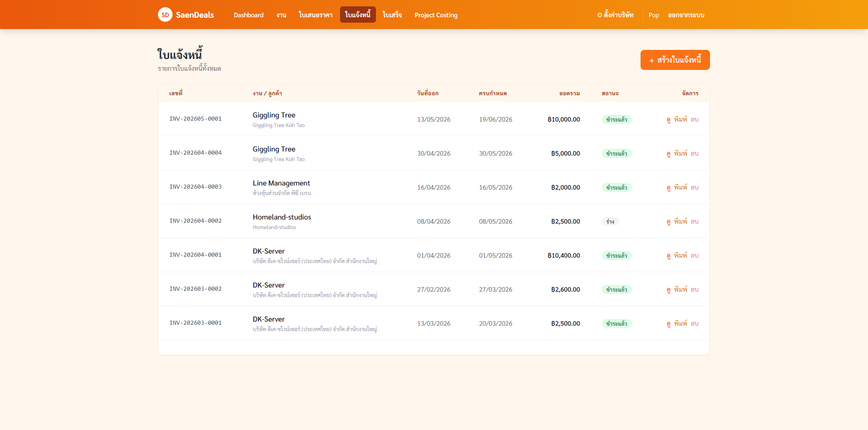The image size is (868, 430).
Task: Print invoice INV-202604-0001 with พิมพ์
Action: pyautogui.click(x=681, y=255)
